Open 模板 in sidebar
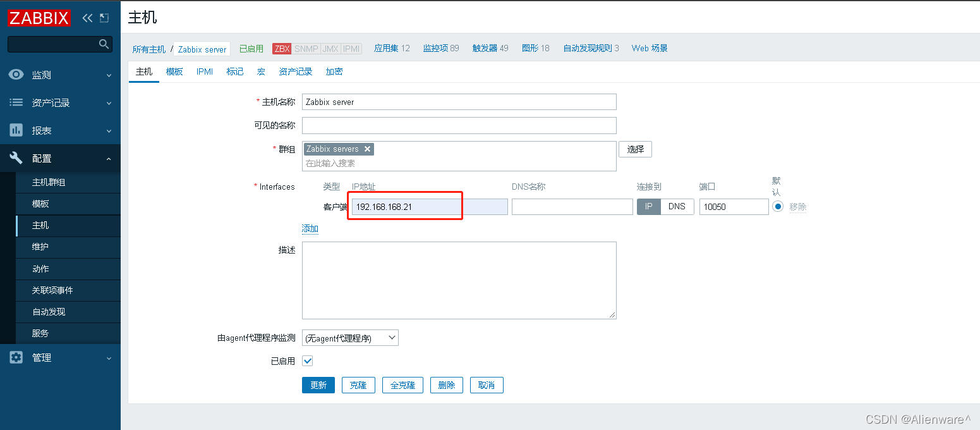Viewport: 980px width, 430px height. [68, 204]
